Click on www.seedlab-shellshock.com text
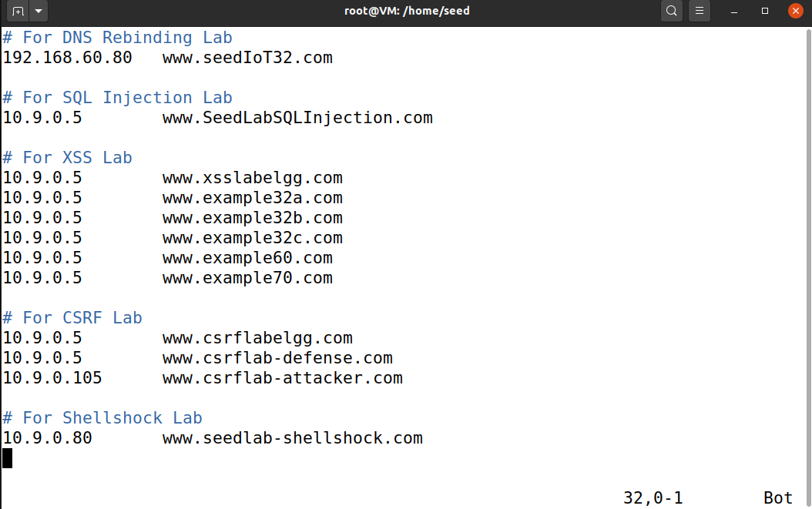 (x=293, y=438)
